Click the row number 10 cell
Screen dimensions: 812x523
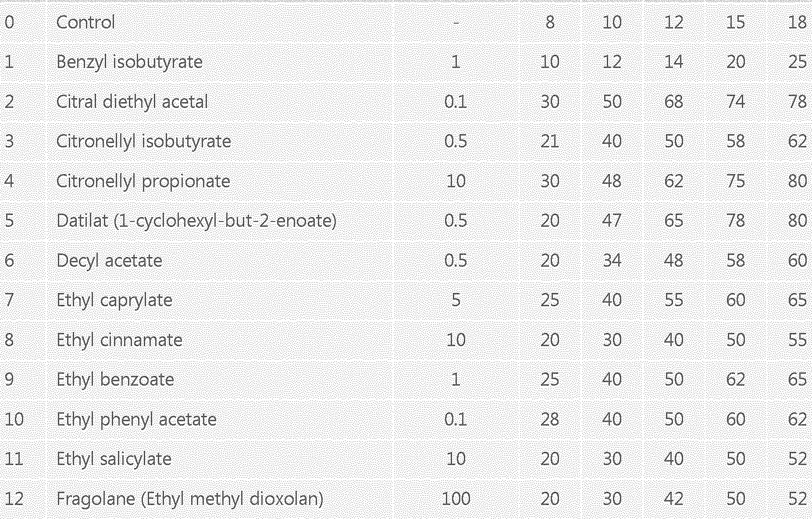coord(14,419)
